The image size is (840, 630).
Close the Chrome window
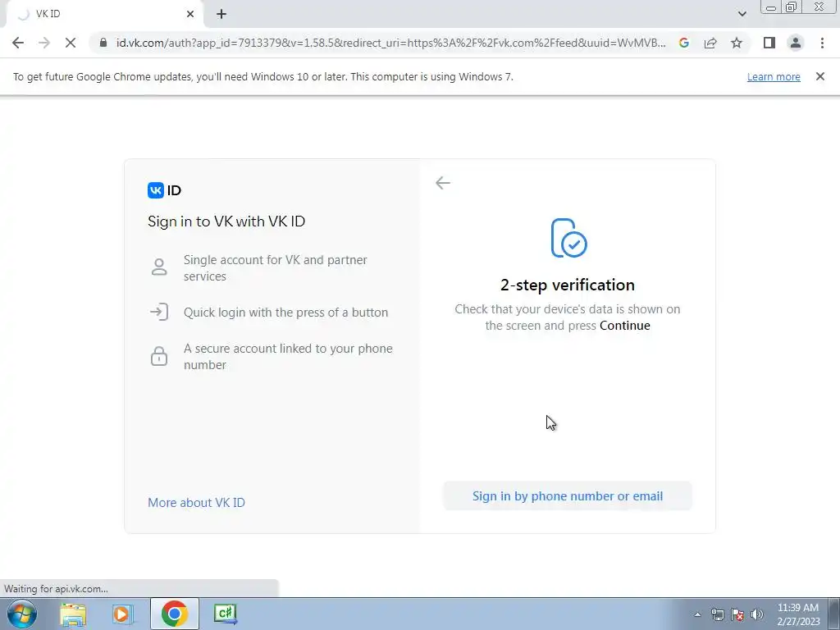coord(819,7)
